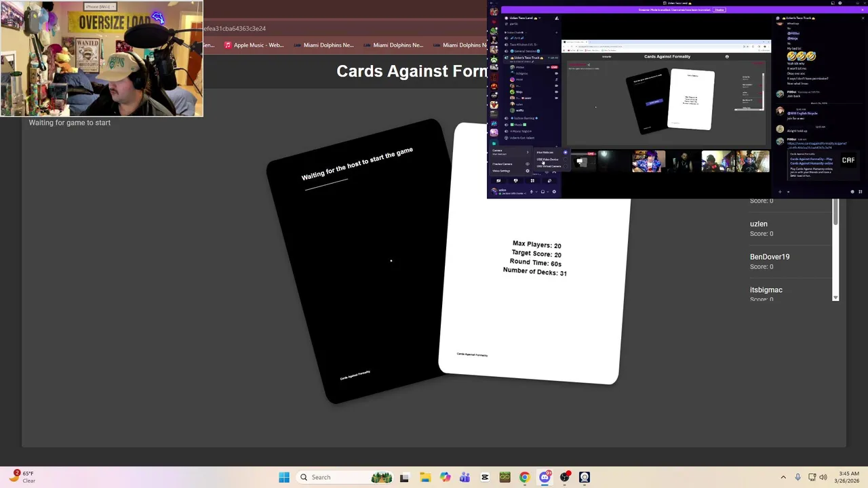Screen dimensions: 868x488
Task: Expand the Camera submenu in Discord
Action: (x=511, y=152)
